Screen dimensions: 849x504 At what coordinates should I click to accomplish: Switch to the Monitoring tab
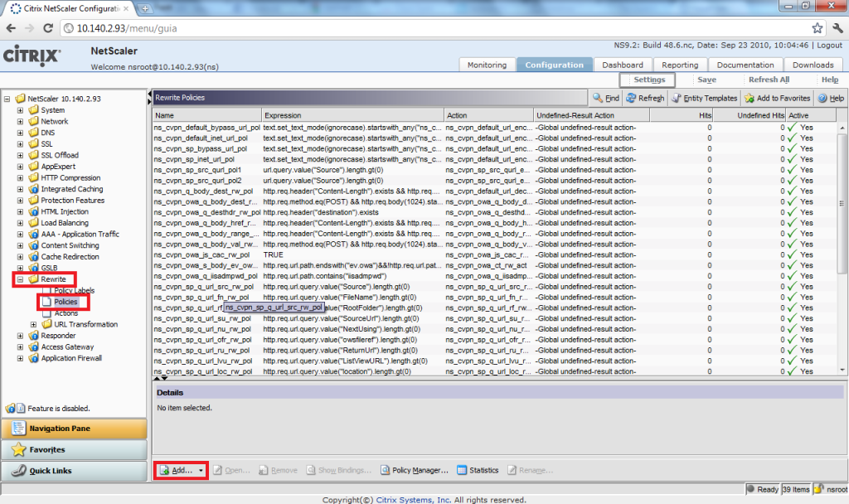coord(487,65)
